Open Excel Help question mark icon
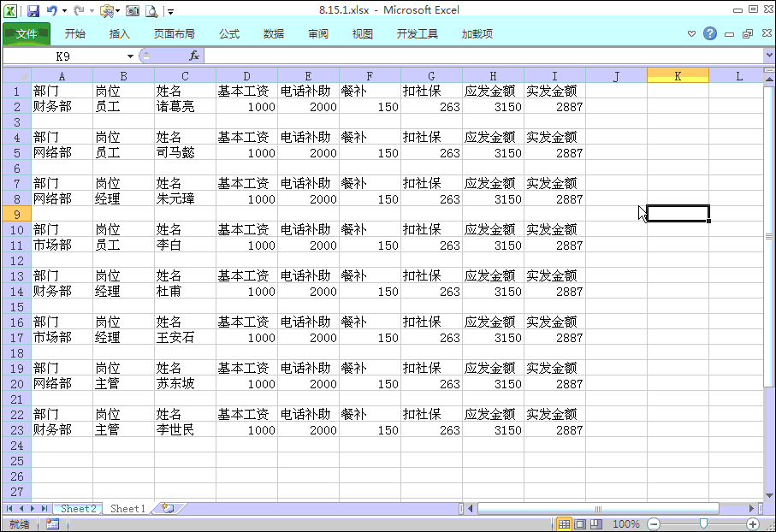Viewport: 776px width, 532px height. point(710,33)
